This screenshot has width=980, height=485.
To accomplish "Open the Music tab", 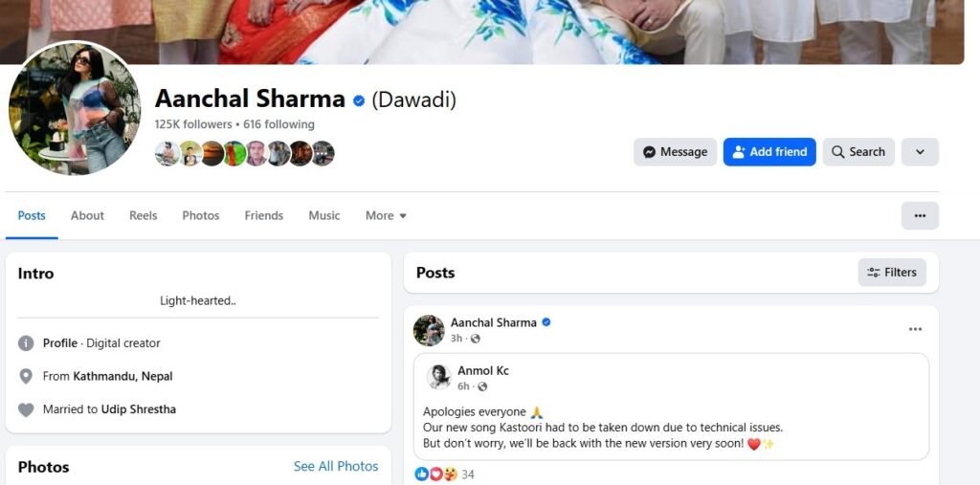I will pyautogui.click(x=323, y=215).
